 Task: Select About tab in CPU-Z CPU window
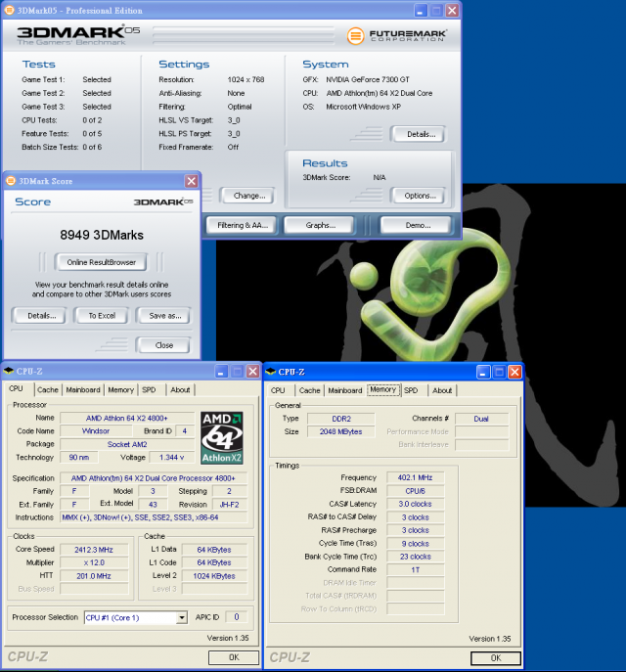180,389
